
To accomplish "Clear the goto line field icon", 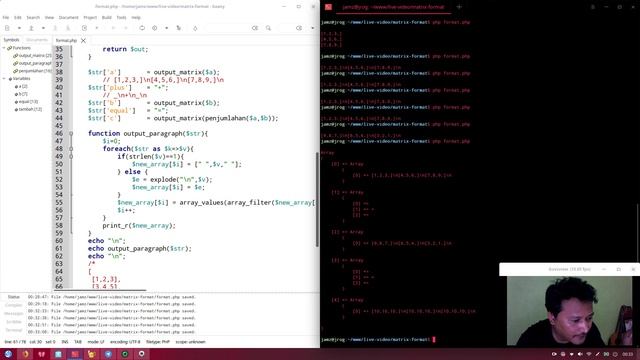I will (299, 28).
